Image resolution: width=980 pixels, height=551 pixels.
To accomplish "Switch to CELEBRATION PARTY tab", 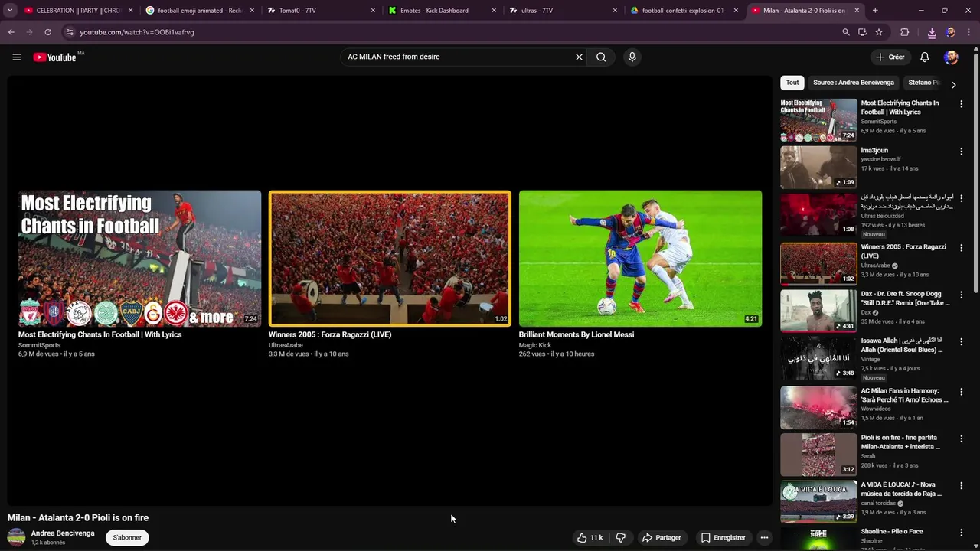I will tap(78, 11).
